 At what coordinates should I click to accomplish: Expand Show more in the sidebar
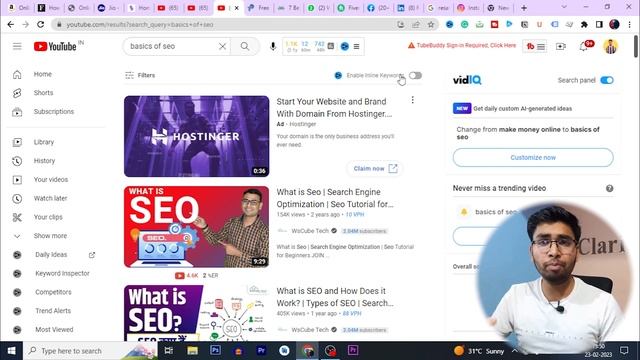pos(50,236)
